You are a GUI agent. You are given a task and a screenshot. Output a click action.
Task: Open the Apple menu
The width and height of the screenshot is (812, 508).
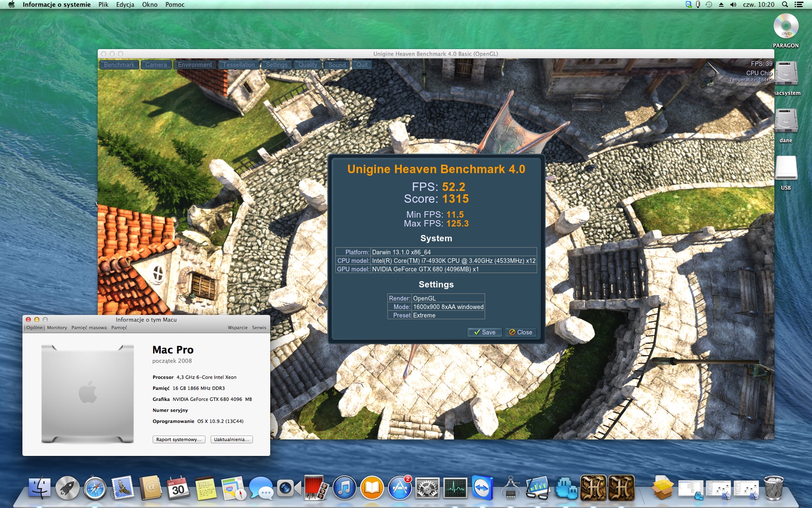11,5
